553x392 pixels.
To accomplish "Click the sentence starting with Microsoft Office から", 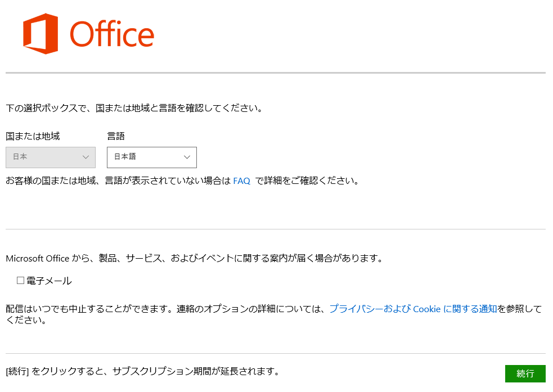I will tap(195, 258).
